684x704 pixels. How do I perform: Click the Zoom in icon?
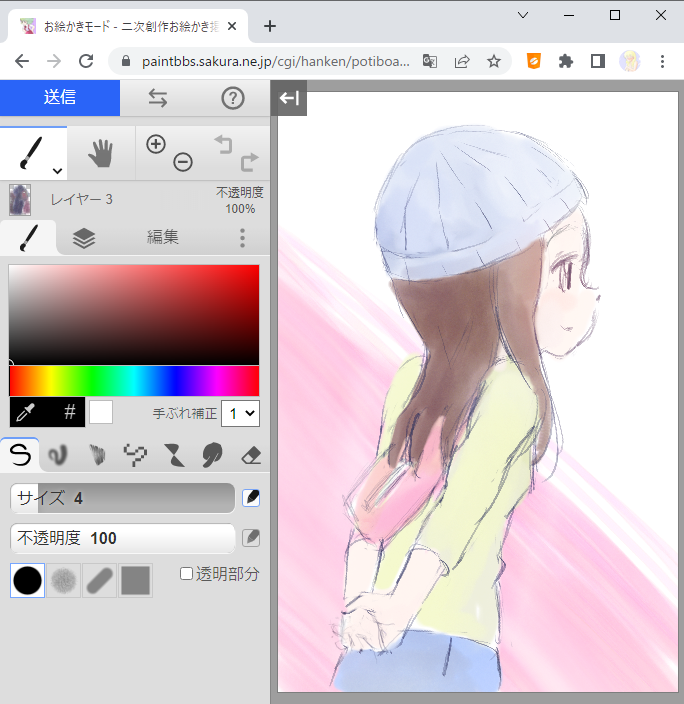(155, 144)
